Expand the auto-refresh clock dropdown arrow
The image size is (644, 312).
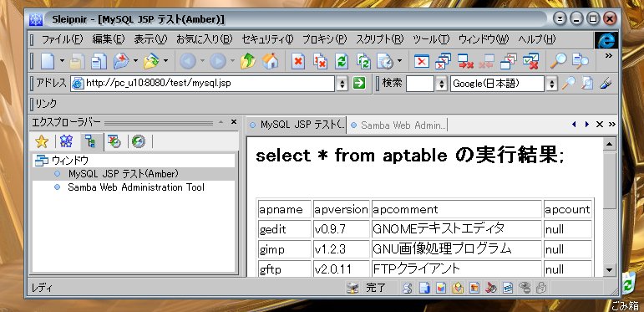point(399,61)
